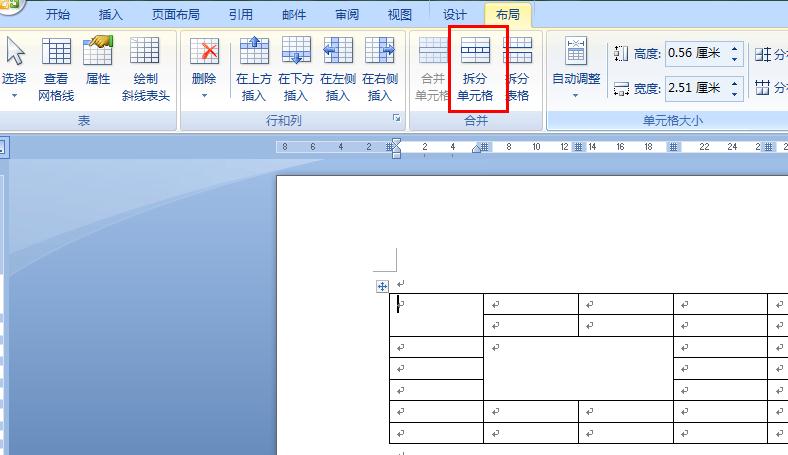
Task: Expand the dropdown arrow under 自动调整
Action: pos(576,95)
